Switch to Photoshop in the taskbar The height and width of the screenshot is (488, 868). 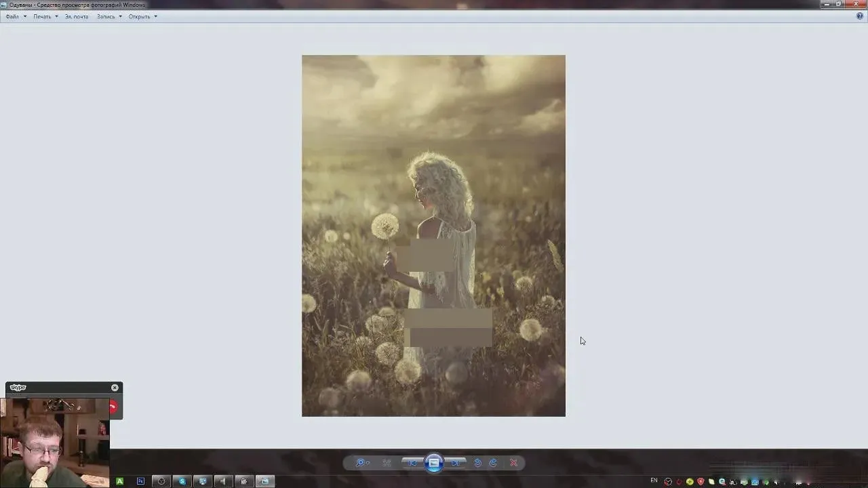[x=141, y=481]
